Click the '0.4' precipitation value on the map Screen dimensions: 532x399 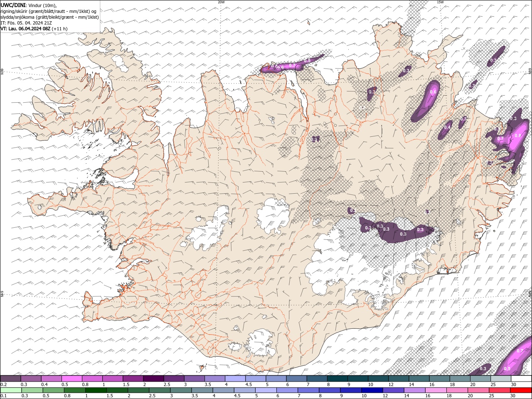(x=448, y=127)
